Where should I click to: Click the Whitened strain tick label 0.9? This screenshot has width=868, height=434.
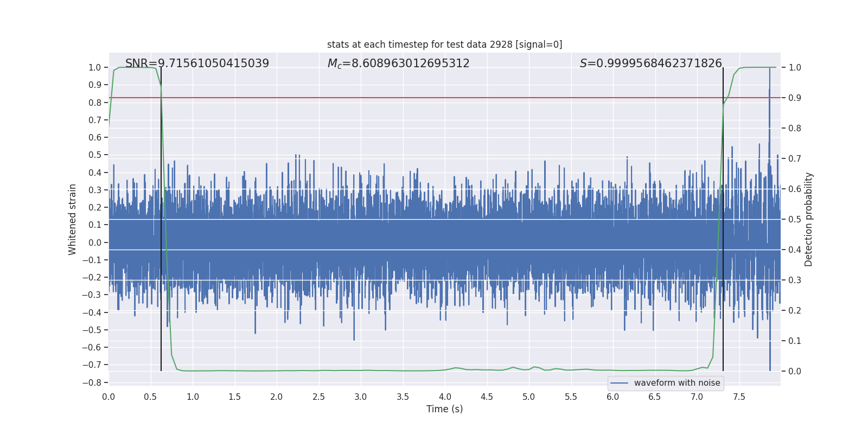[x=95, y=85]
